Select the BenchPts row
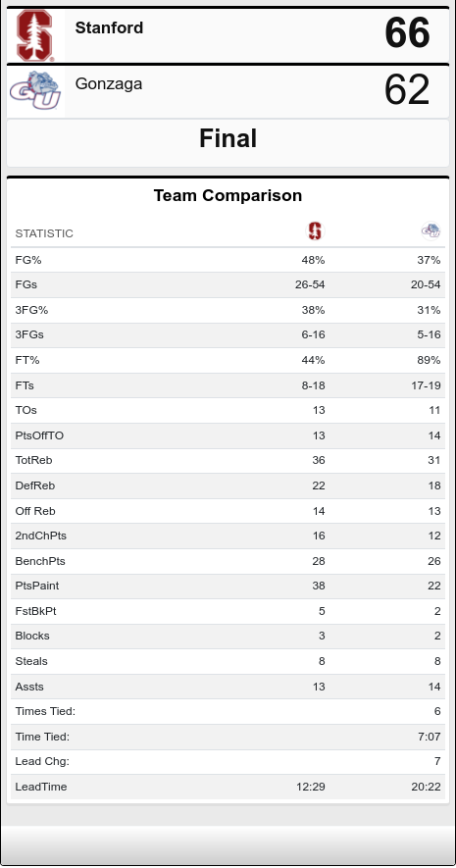This screenshot has height=868, width=456. click(228, 561)
